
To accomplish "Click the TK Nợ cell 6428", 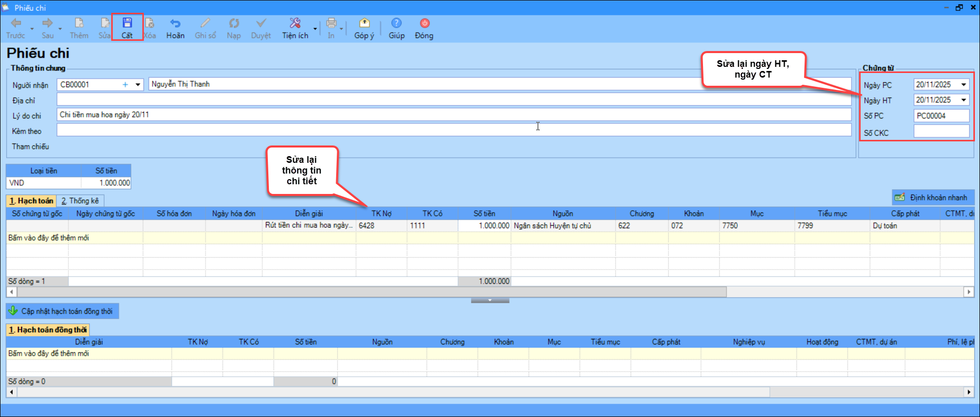I will [382, 225].
